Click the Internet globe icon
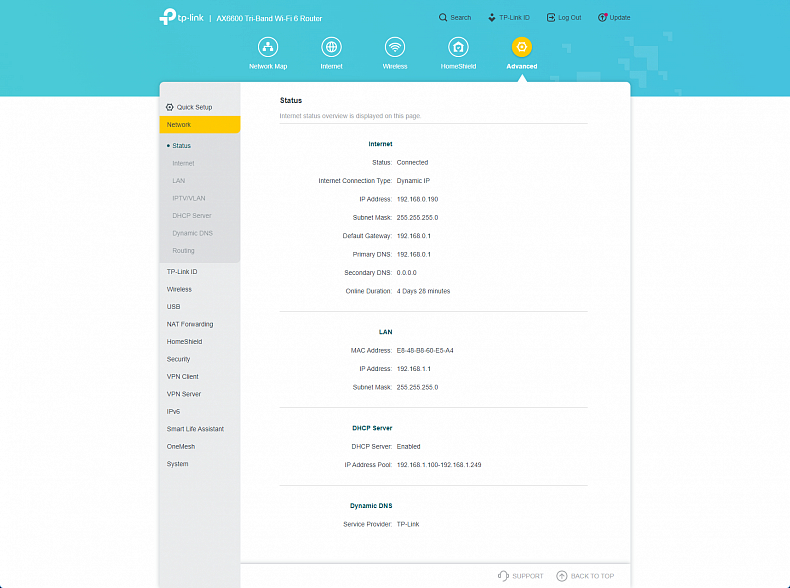Viewport: 790px width, 588px height. pyautogui.click(x=331, y=48)
